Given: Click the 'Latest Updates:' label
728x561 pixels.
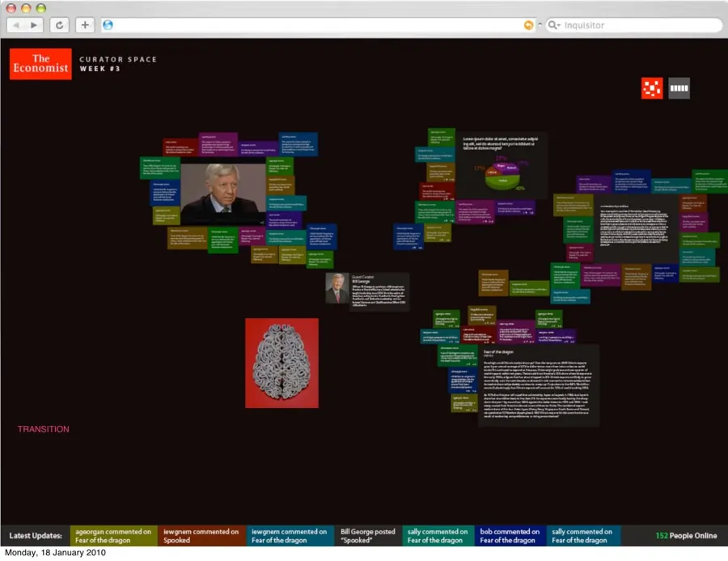Looking at the screenshot, I should click(x=36, y=535).
